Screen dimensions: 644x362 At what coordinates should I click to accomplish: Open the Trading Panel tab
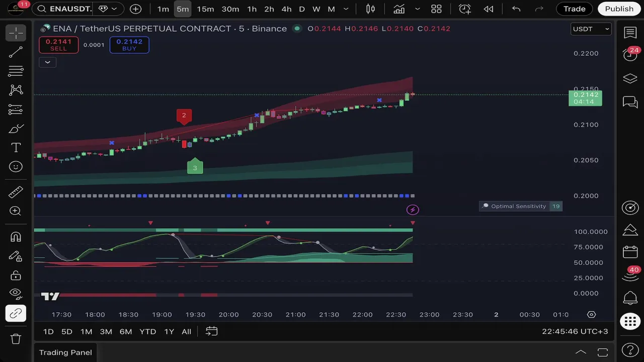65,352
